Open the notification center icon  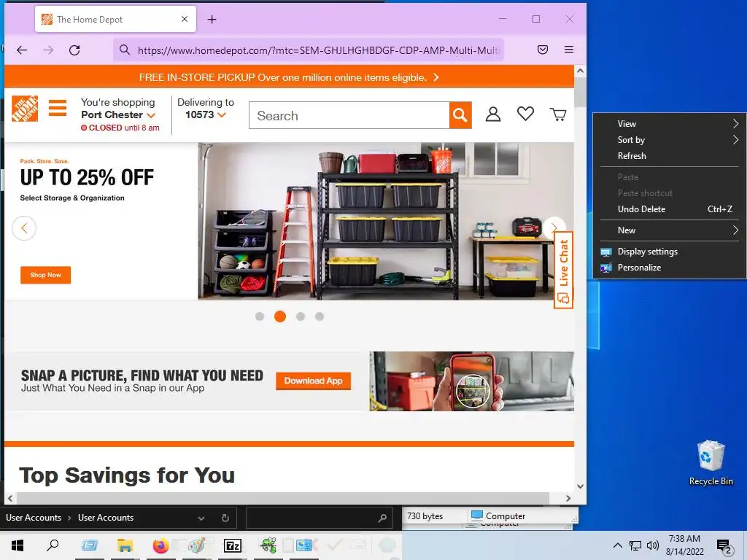click(x=724, y=546)
